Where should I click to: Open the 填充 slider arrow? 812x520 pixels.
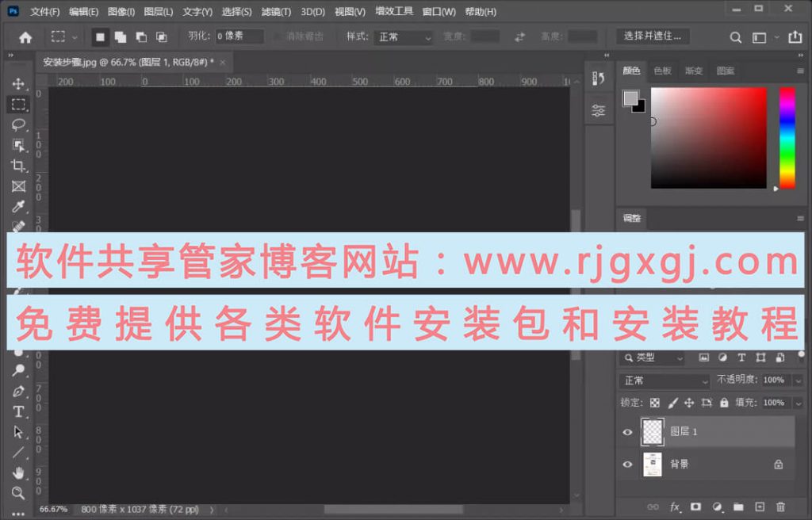(798, 403)
